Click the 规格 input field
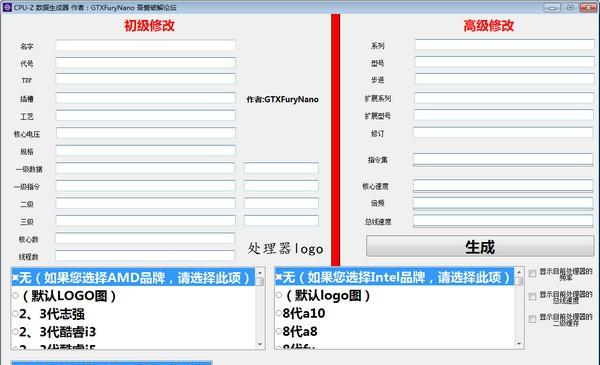Viewport: 600px width, 365px height. click(x=145, y=151)
